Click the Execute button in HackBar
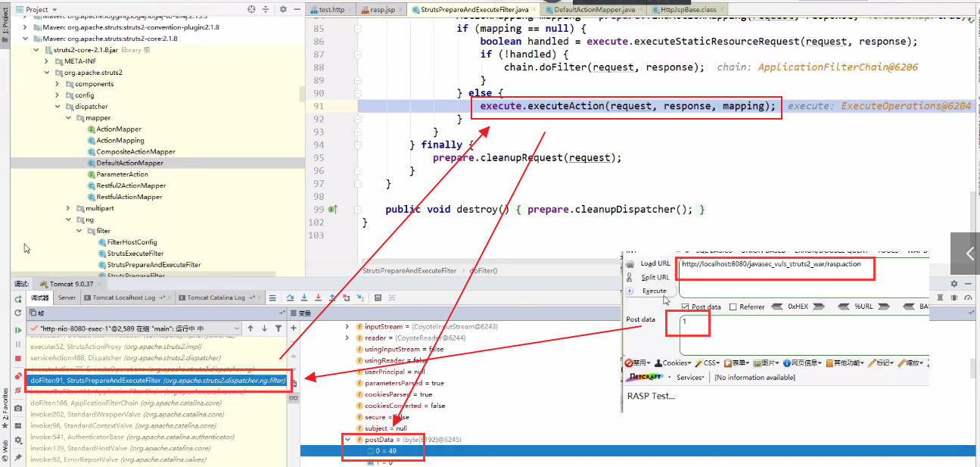This screenshot has height=467, width=980. pos(654,291)
